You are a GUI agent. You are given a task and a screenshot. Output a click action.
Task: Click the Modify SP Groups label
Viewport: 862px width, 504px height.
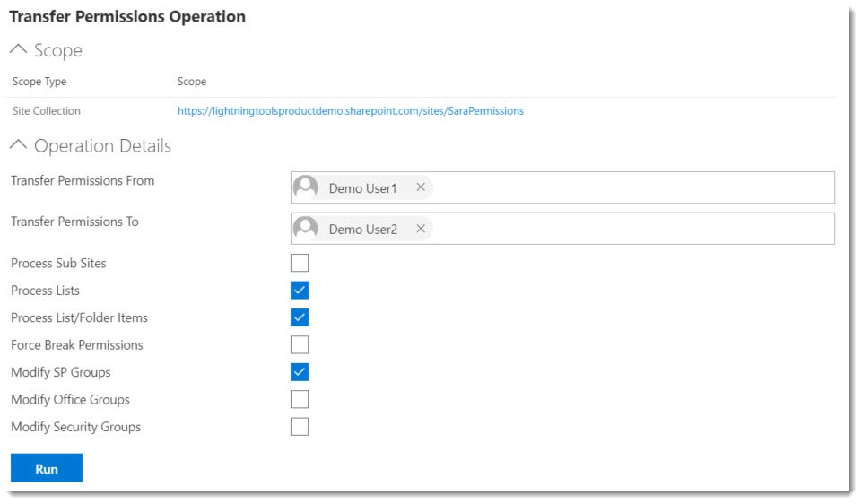[61, 373]
